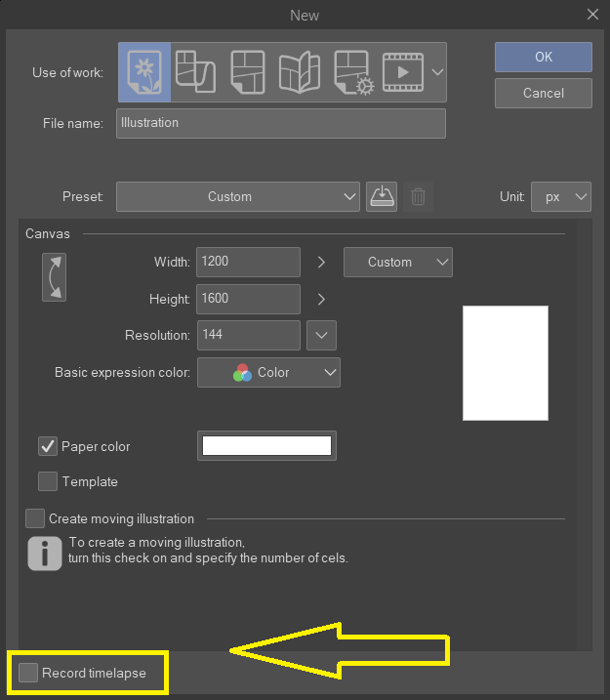Click the arrow next to Height field
Screen dimensions: 610x700
coord(321,299)
